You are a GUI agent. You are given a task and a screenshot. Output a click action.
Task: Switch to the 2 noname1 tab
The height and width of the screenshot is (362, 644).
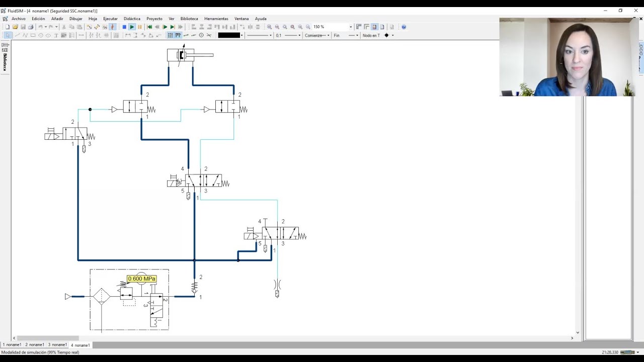click(x=35, y=345)
